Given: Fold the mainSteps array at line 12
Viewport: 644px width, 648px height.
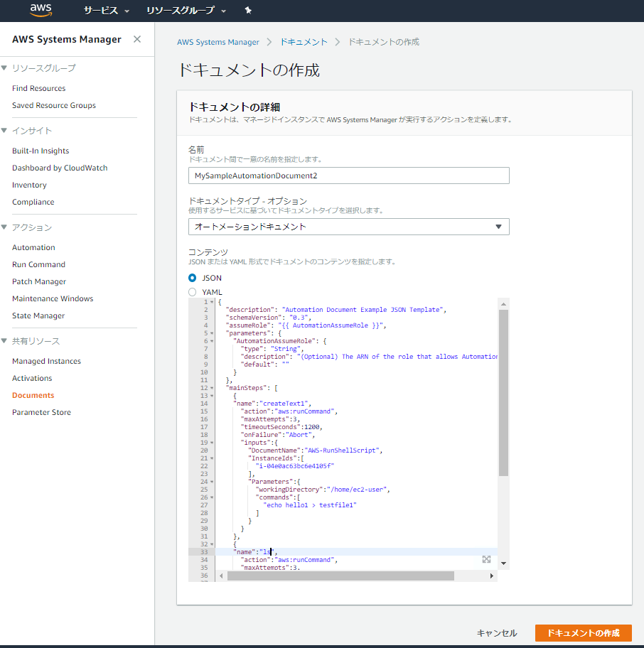Looking at the screenshot, I should tap(212, 388).
